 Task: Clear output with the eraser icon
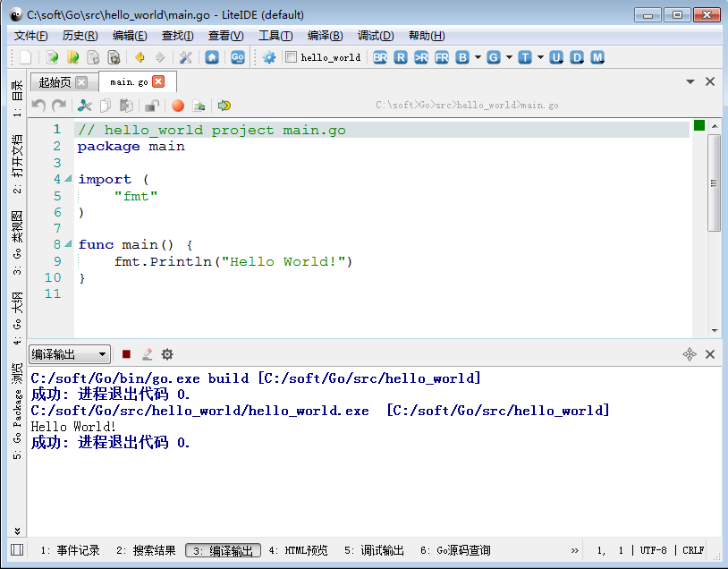pos(148,354)
